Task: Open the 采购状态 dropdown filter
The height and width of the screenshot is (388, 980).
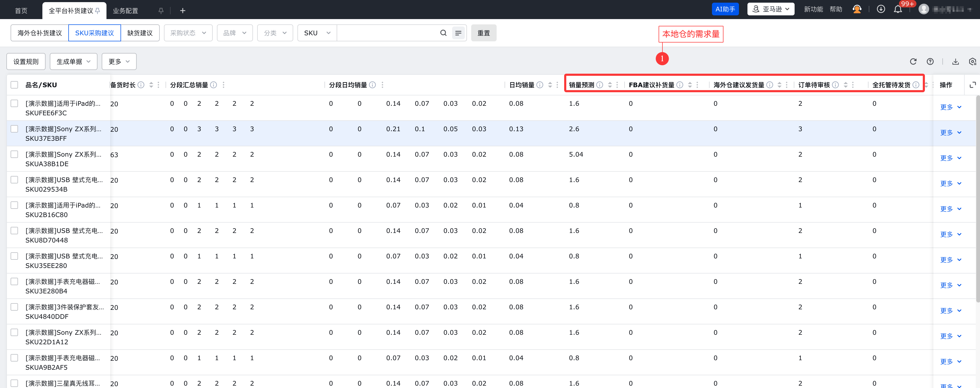Action: tap(188, 33)
